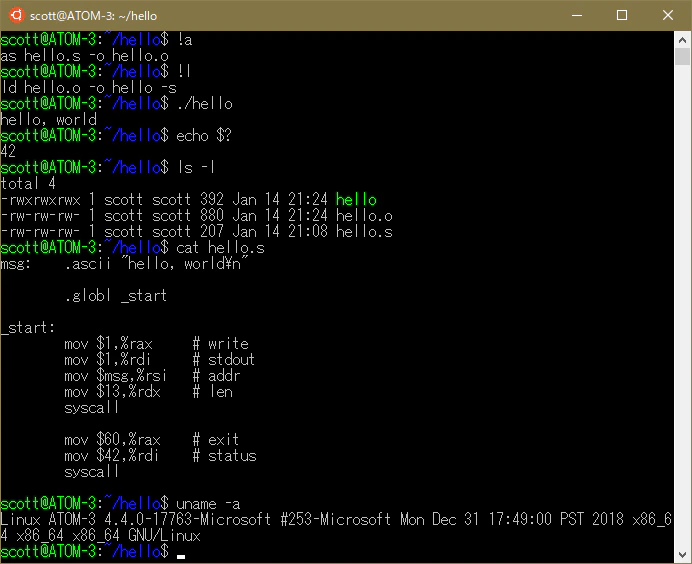Click the 'mov $13,%rdx' instruction
692x564 pixels.
[x=112, y=392]
